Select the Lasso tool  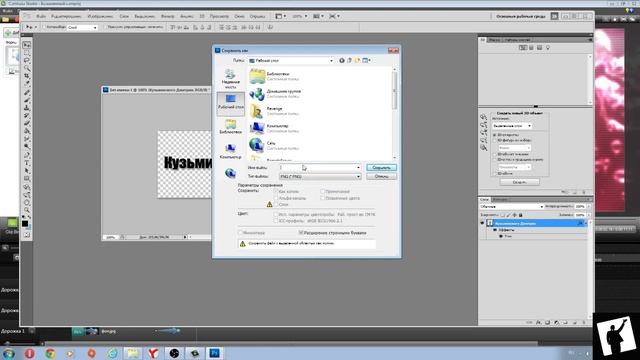(27, 60)
